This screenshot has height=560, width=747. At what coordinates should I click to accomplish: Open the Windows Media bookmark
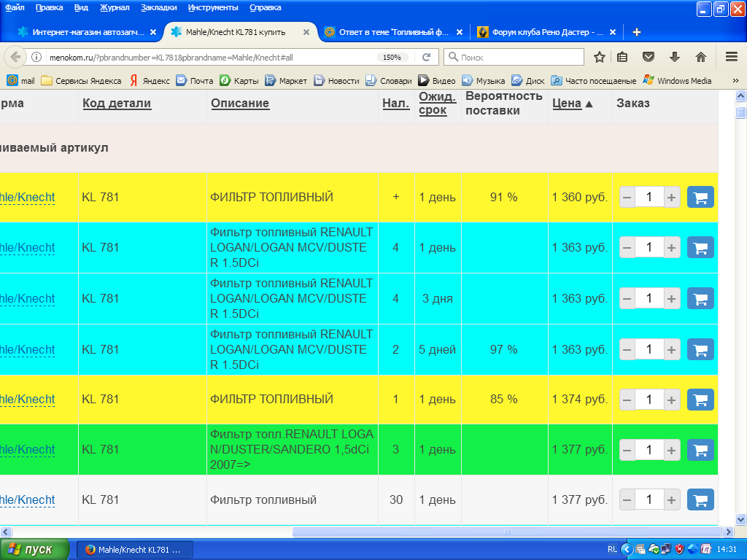[x=677, y=80]
